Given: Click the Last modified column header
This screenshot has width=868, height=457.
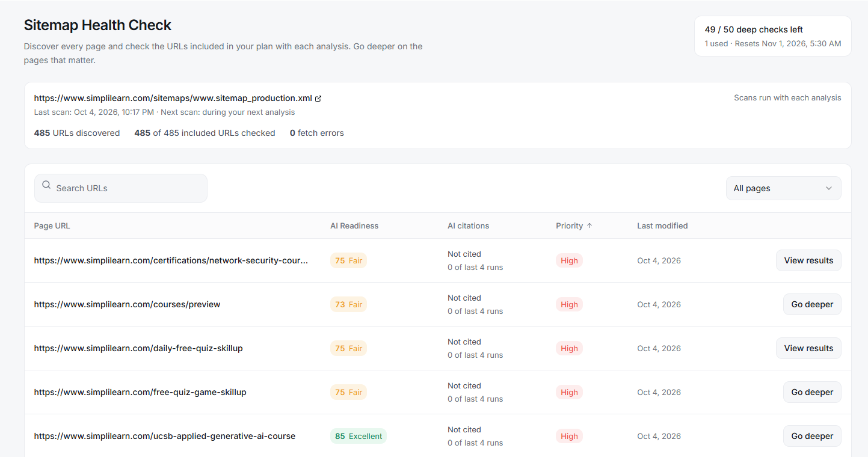Looking at the screenshot, I should coord(662,226).
